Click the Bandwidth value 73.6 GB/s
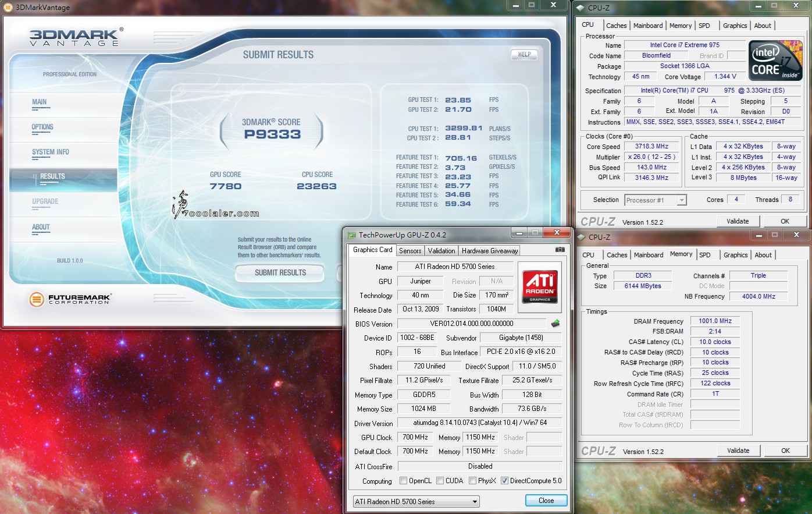Viewport: 812px width, 514px height. coord(532,409)
